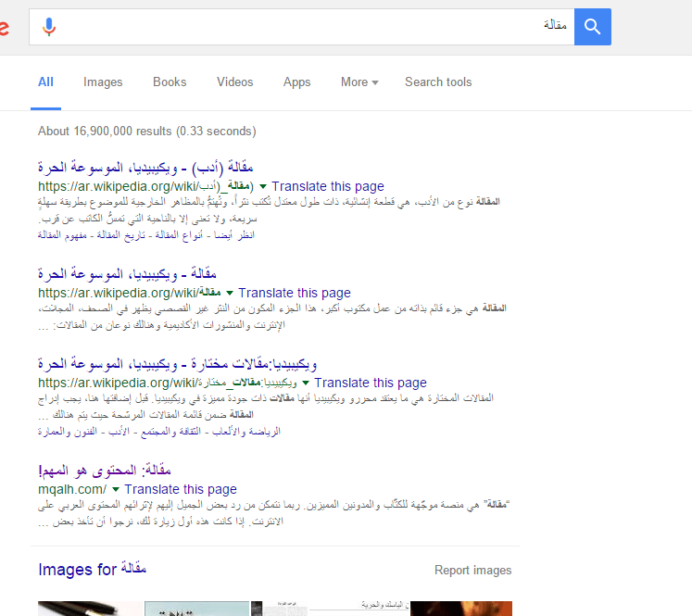
Task: Open Images for مقالة heading link
Action: coord(93,570)
